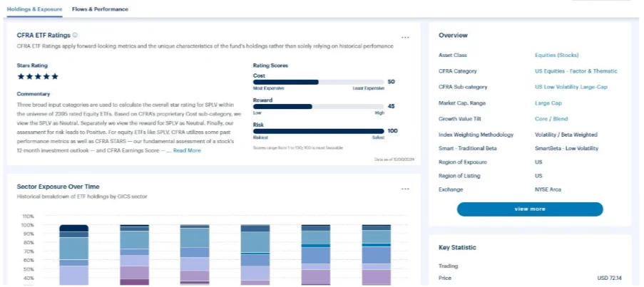Viewport: 644px width, 287px height.
Task: Click the SmartBeta - Low Volatility value
Action: point(566,148)
